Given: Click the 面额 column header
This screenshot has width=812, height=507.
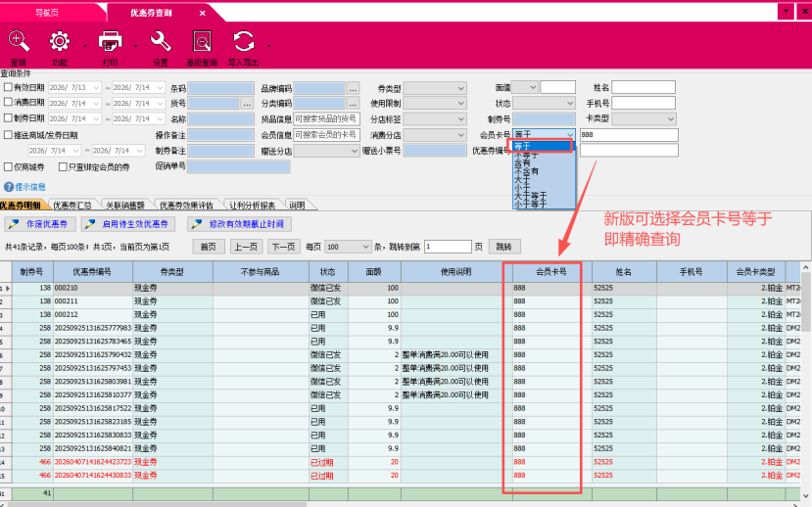Looking at the screenshot, I should tap(374, 272).
